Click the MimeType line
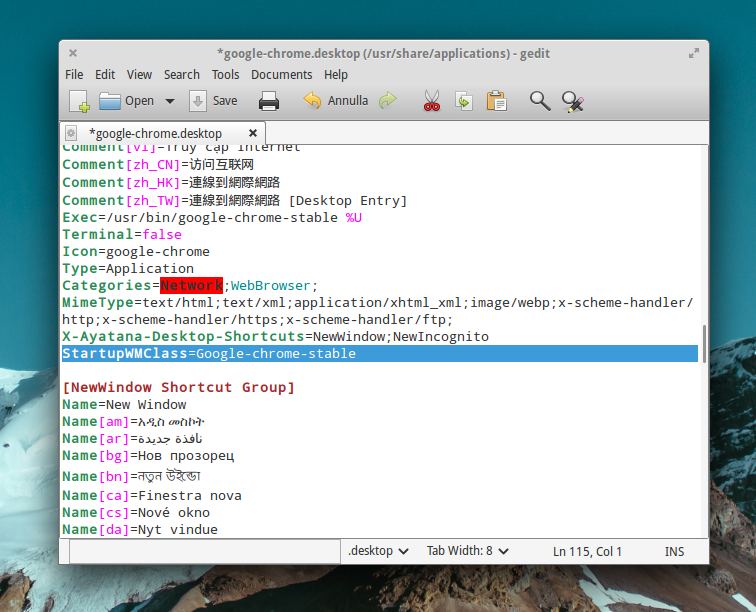 pyautogui.click(x=378, y=311)
